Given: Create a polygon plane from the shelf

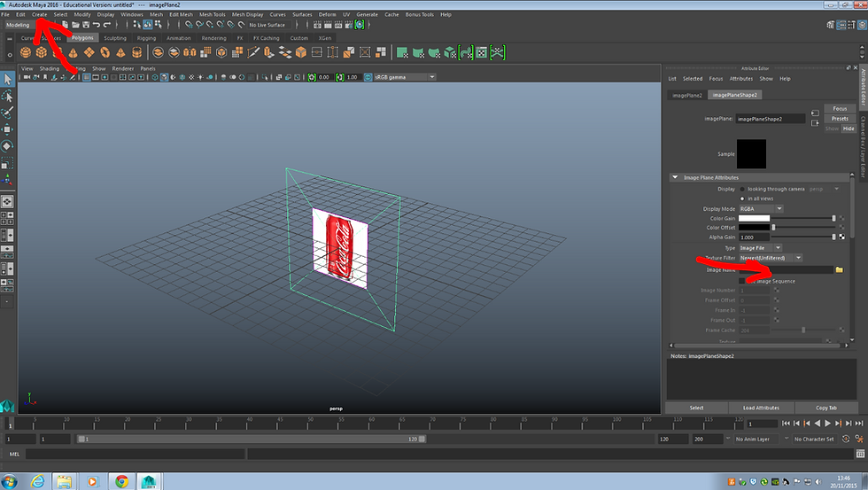Looking at the screenshot, I should click(89, 52).
